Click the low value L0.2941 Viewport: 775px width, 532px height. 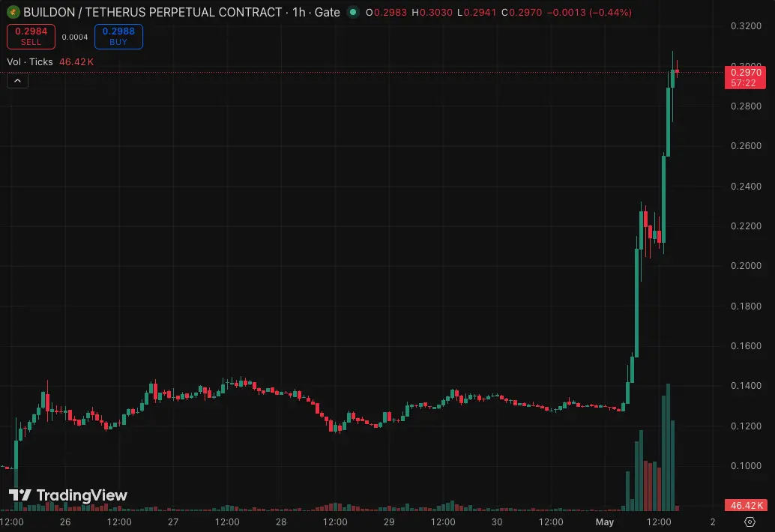[477, 12]
